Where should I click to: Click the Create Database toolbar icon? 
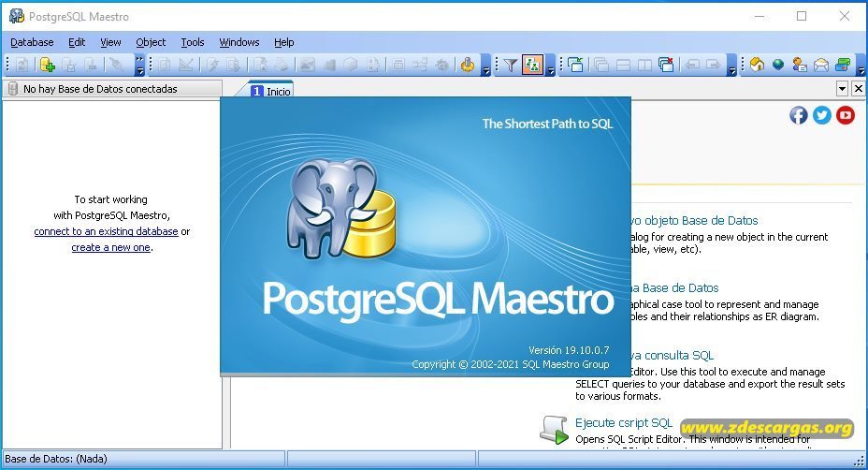pos(48,65)
